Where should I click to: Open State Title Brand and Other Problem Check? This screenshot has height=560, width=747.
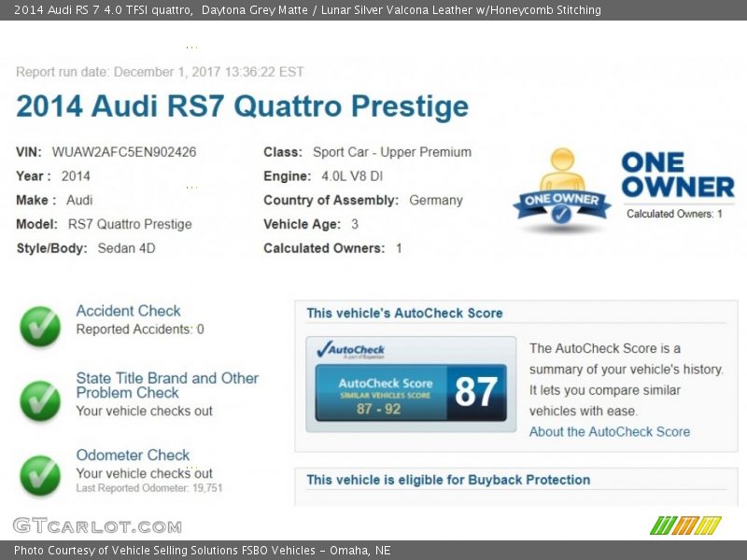(167, 385)
